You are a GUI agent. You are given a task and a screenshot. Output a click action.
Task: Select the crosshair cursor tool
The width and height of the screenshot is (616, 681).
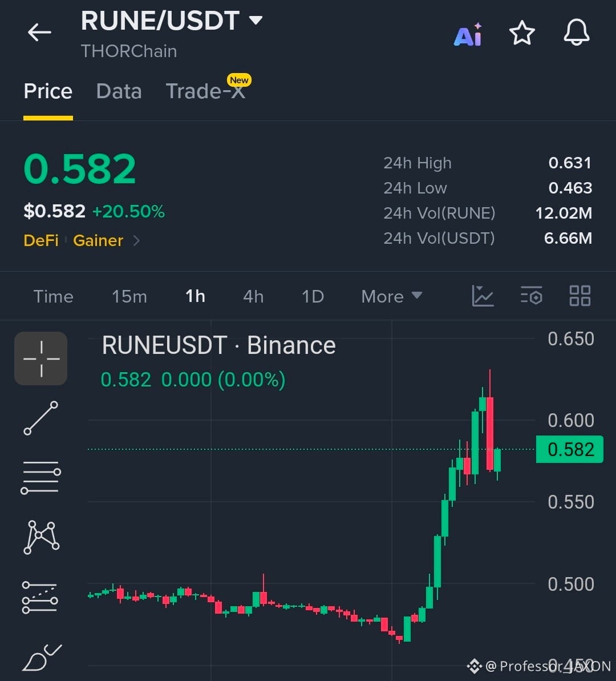pos(41,358)
